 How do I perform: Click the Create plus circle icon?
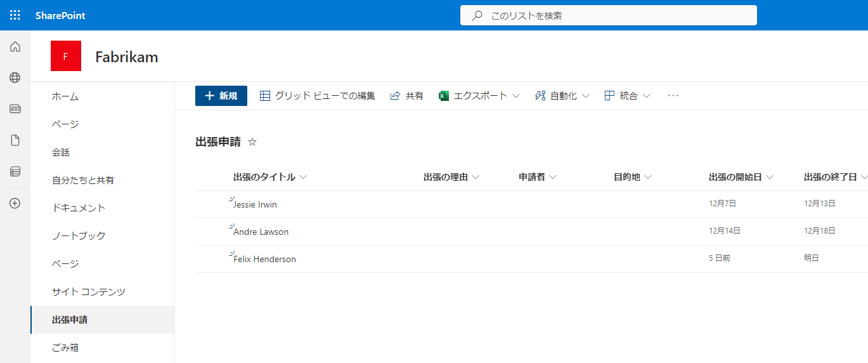(x=15, y=204)
